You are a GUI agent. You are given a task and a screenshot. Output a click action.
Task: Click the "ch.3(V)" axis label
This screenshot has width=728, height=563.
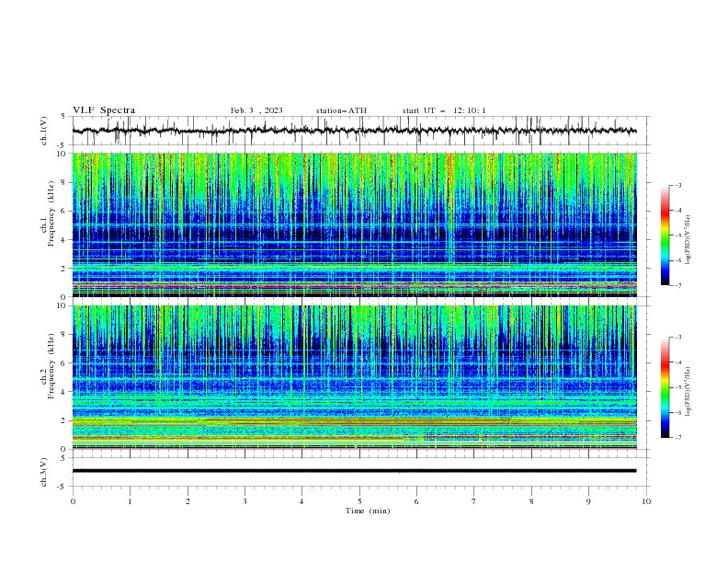point(44,472)
